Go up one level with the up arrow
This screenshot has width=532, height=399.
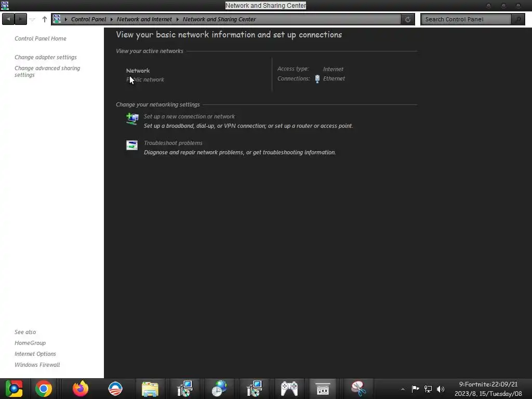(x=45, y=19)
